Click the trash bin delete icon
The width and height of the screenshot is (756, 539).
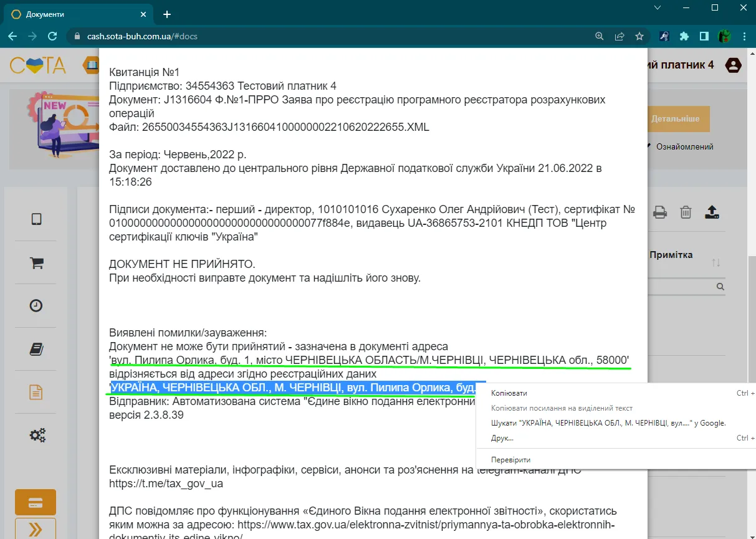point(686,212)
